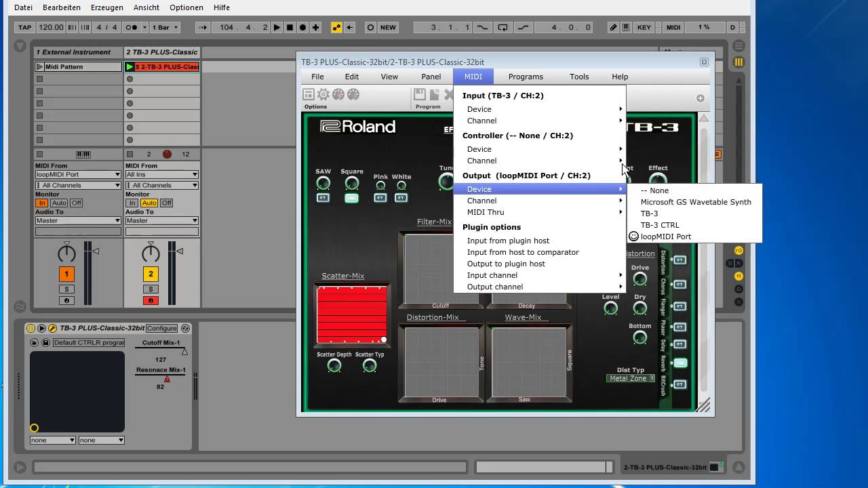
Task: Open the 1 Bar quantization dropdown
Action: click(165, 27)
